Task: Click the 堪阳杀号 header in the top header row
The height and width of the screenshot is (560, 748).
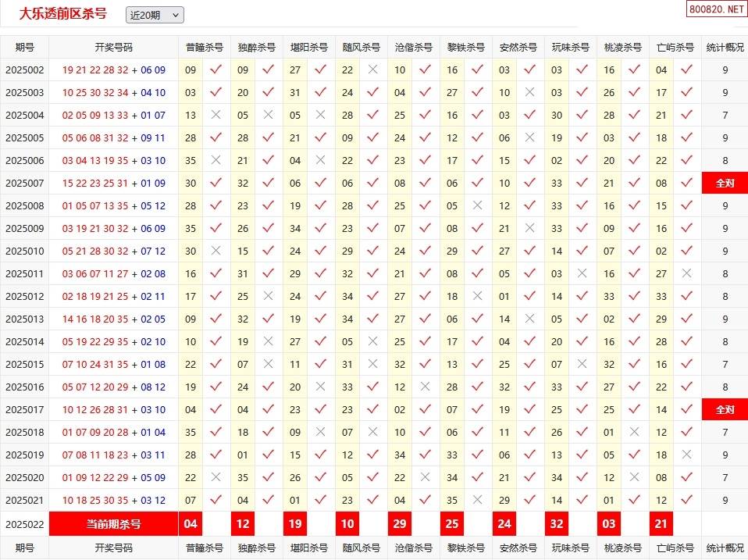Action: 309,47
